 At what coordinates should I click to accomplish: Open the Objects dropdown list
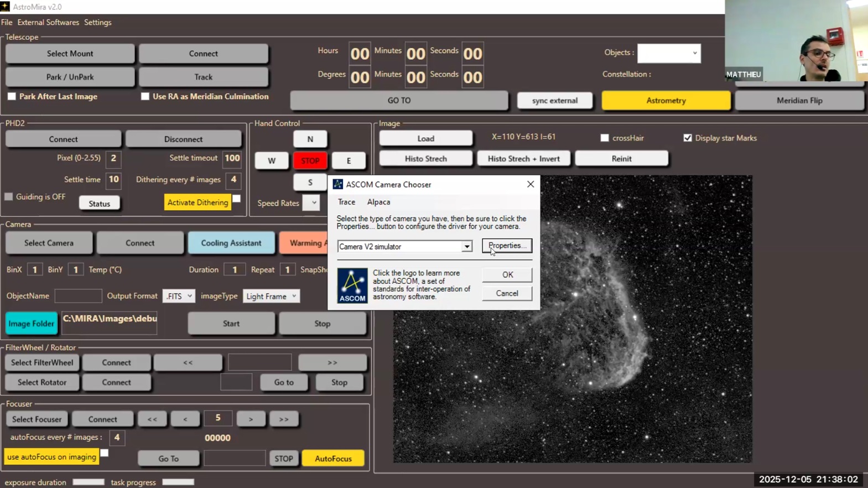pyautogui.click(x=694, y=53)
